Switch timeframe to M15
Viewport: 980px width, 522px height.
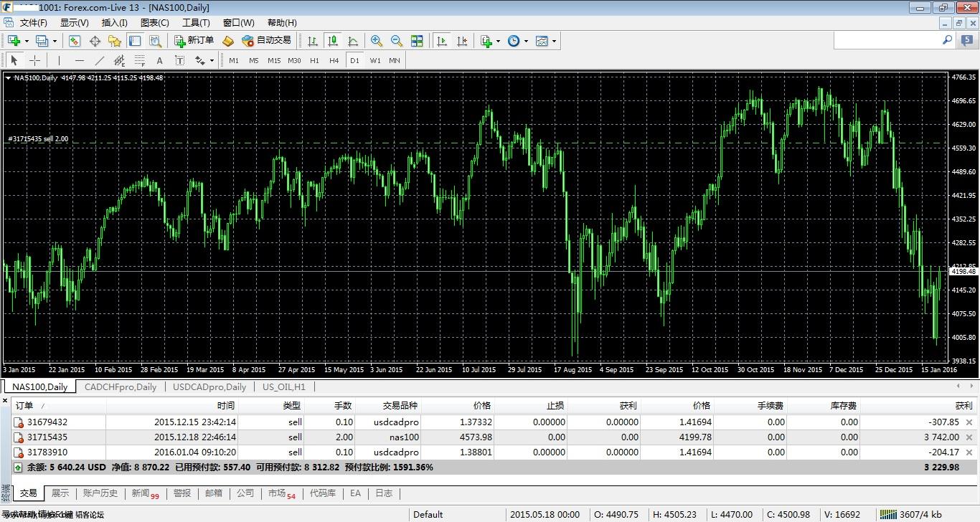(x=274, y=60)
